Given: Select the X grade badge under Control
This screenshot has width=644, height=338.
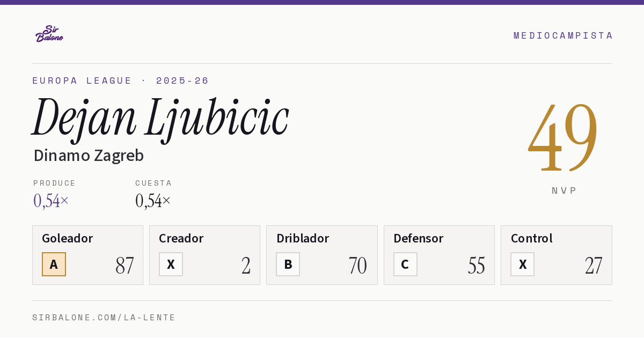Looking at the screenshot, I should (522, 264).
